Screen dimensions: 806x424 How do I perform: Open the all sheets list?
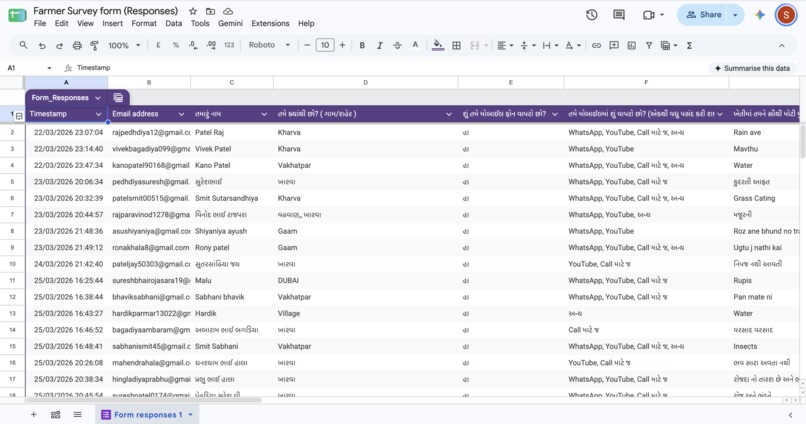pyautogui.click(x=77, y=414)
